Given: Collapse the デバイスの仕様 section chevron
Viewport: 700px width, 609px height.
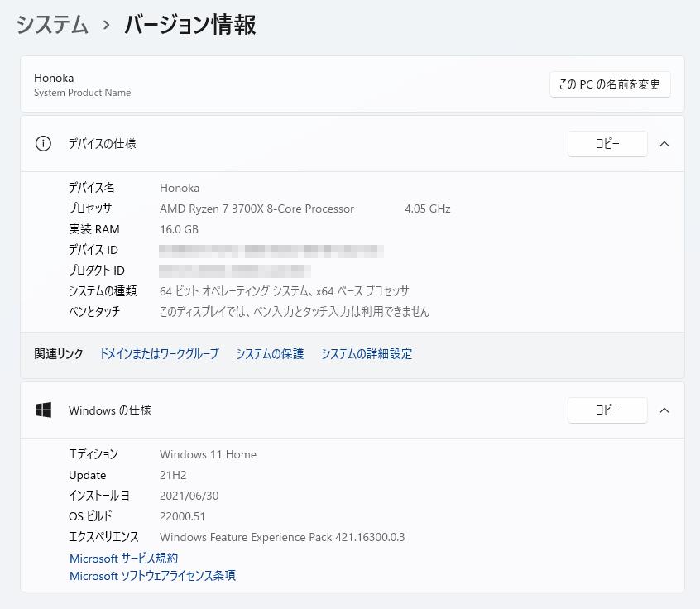Looking at the screenshot, I should [x=664, y=144].
